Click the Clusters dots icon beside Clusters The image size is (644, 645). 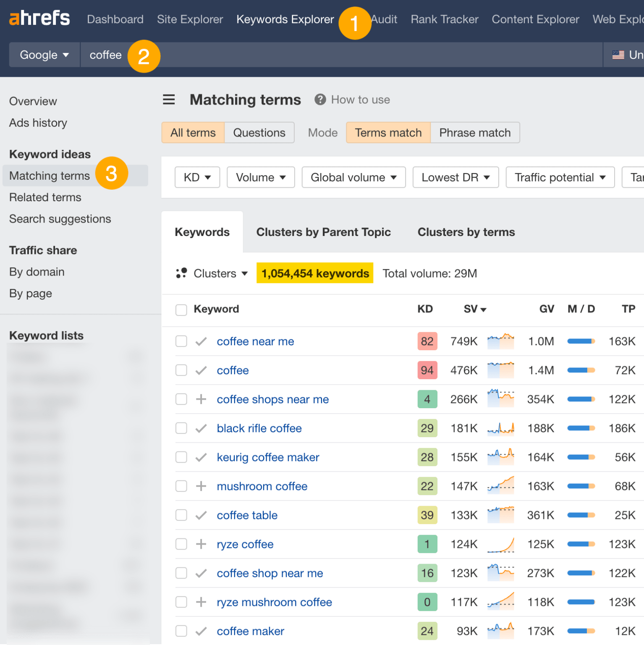[181, 273]
